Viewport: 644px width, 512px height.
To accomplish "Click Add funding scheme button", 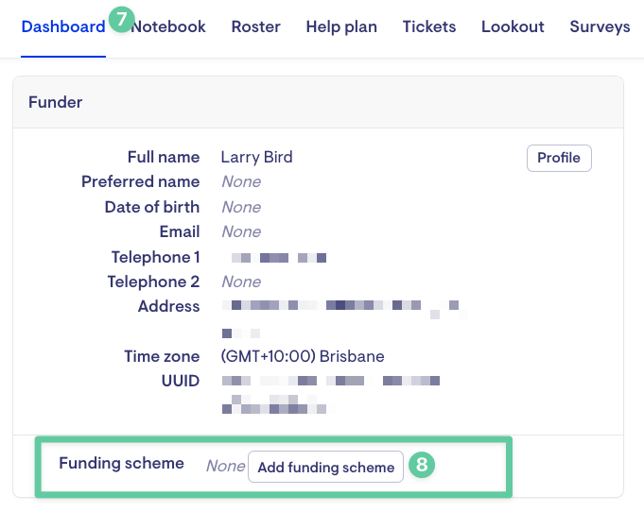I will pyautogui.click(x=326, y=467).
